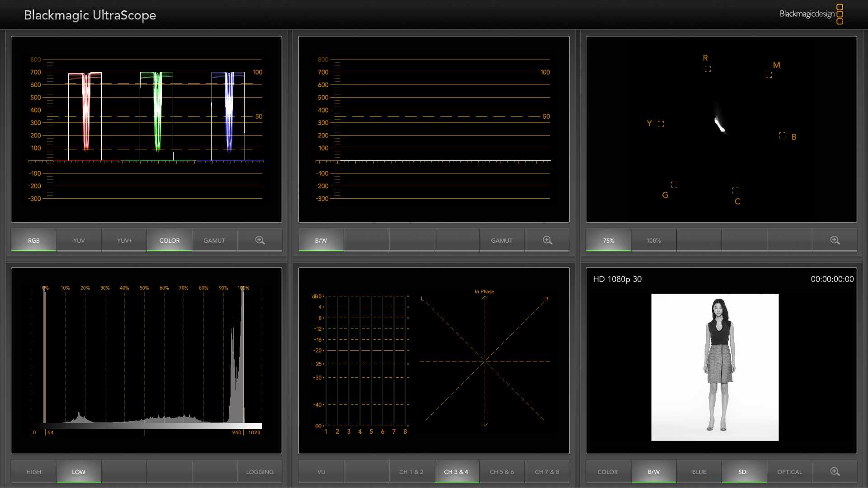Click the In Phase label on phase meter
Screen dimensions: 868x488
click(x=484, y=291)
